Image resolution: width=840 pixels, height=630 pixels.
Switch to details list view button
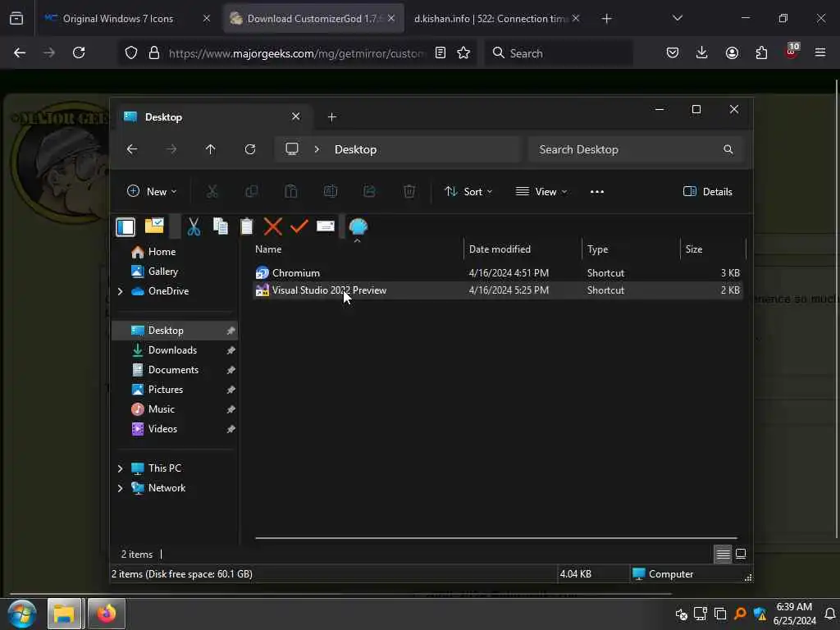[723, 554]
